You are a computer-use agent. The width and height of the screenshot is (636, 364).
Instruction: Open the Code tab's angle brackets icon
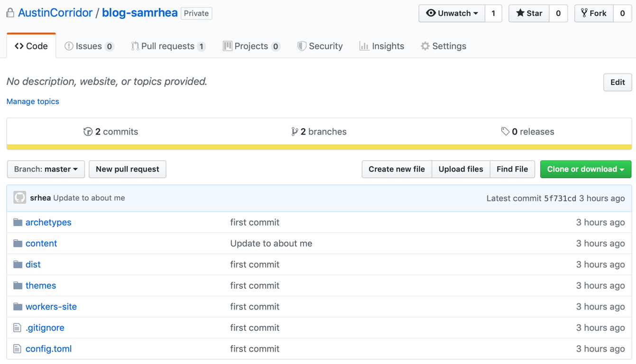(x=18, y=45)
